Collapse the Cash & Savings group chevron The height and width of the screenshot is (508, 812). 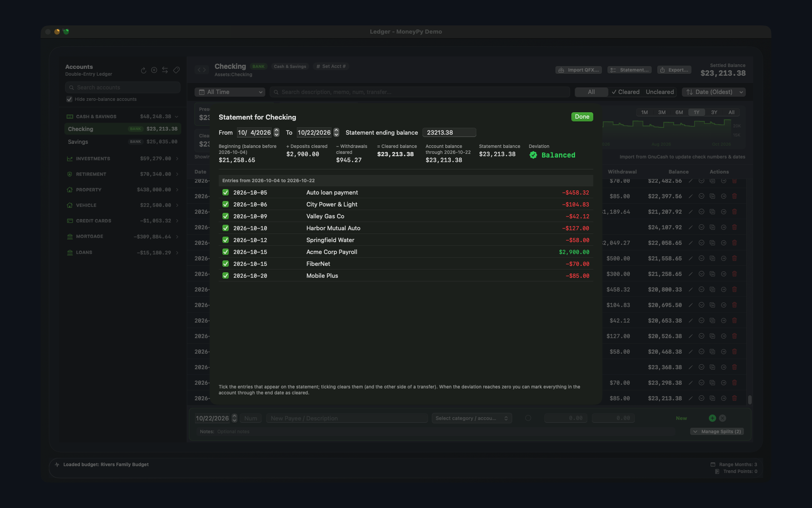pos(177,116)
